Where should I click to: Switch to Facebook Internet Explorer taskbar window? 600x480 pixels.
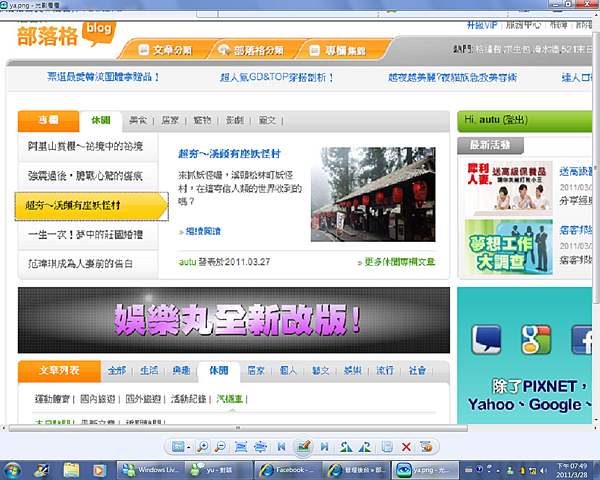288,470
